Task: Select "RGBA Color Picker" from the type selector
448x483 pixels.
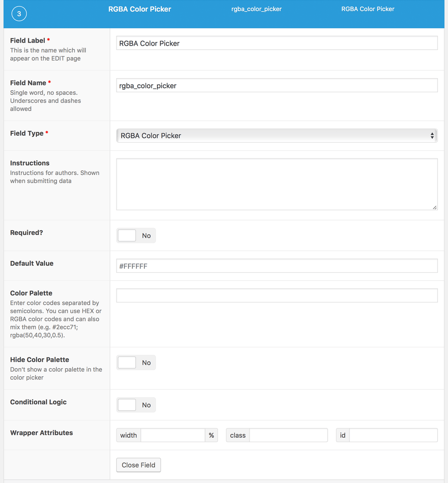Action: tap(277, 135)
